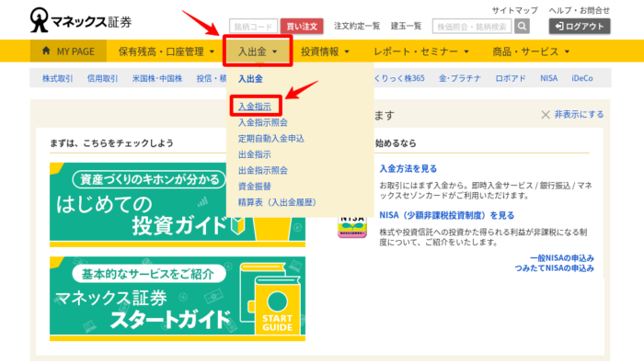Screen dimensions: 644x363
Task: Open the 注文約定一覧 link
Action: 357,27
